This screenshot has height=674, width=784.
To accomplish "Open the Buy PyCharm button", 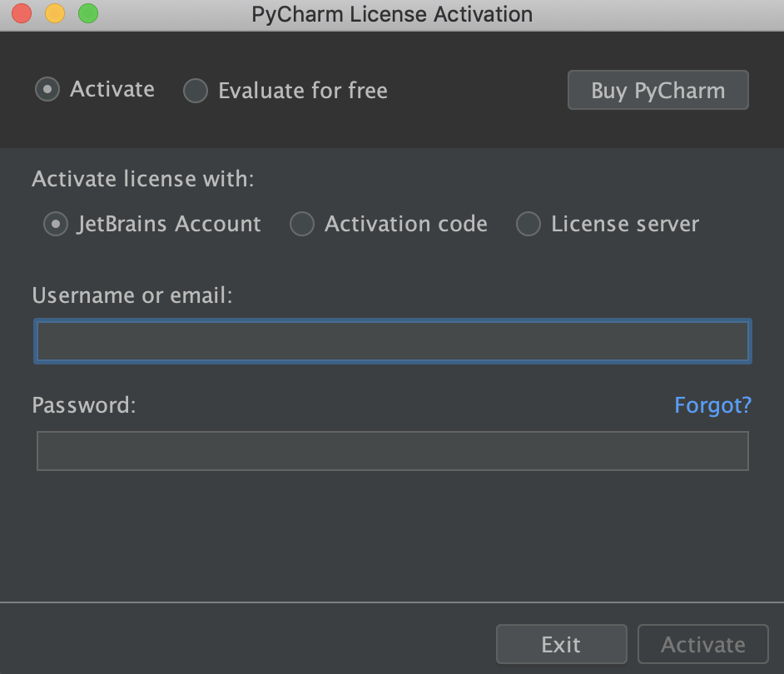I will click(658, 90).
